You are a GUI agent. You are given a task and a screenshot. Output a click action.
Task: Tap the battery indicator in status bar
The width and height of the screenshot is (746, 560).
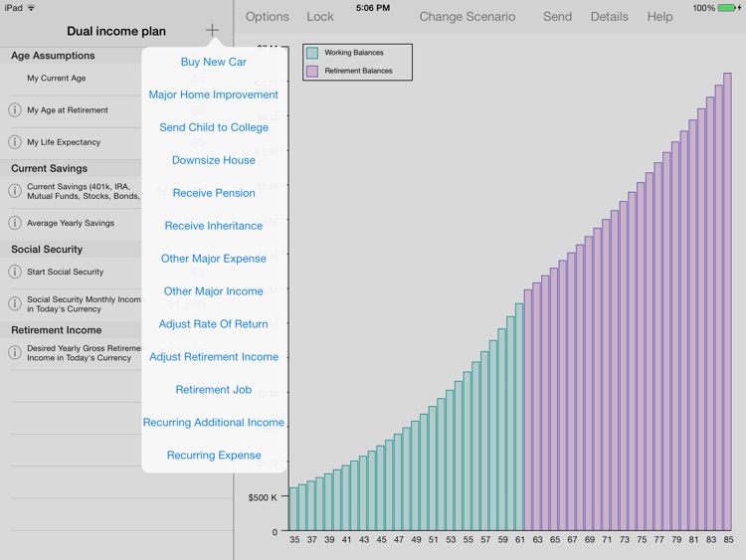coord(727,8)
